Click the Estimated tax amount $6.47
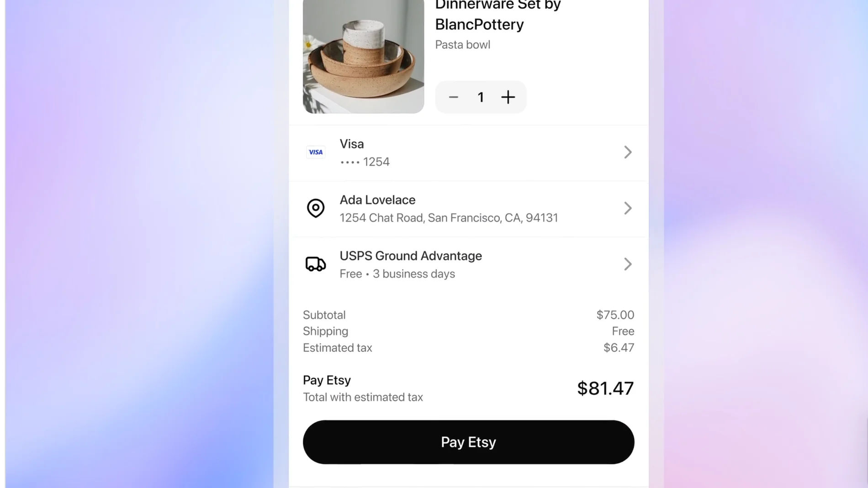This screenshot has height=488, width=868. [x=619, y=347]
